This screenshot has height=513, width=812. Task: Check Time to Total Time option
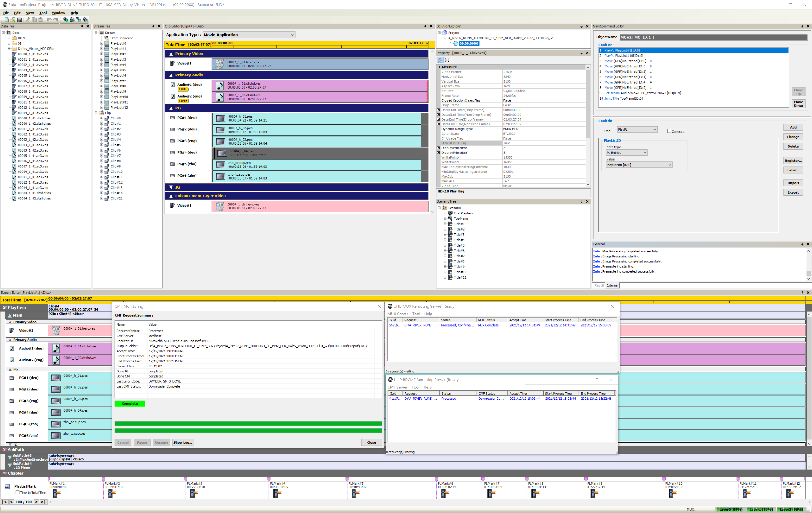(x=18, y=492)
